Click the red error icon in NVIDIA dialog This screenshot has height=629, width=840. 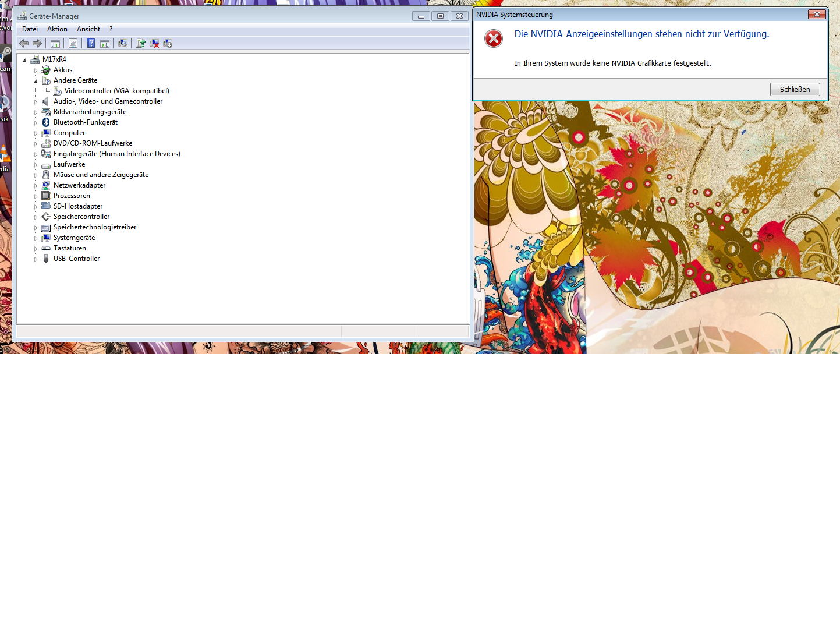coord(494,38)
